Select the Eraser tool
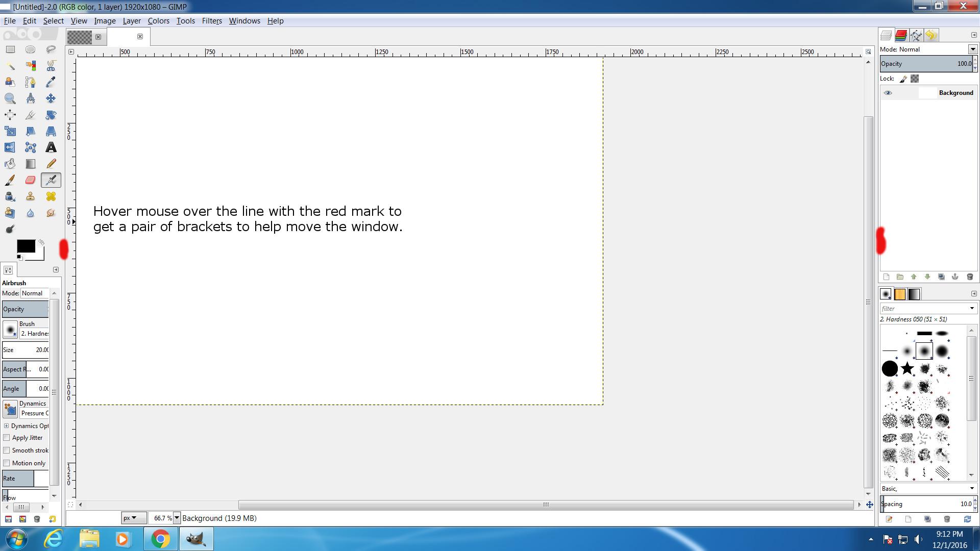980x551 pixels. point(30,180)
